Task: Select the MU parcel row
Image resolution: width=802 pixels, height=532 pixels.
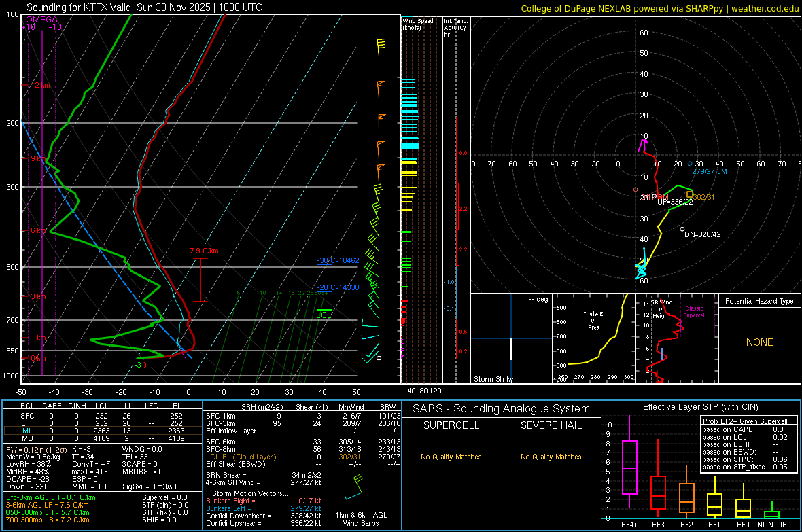Action: [102, 438]
